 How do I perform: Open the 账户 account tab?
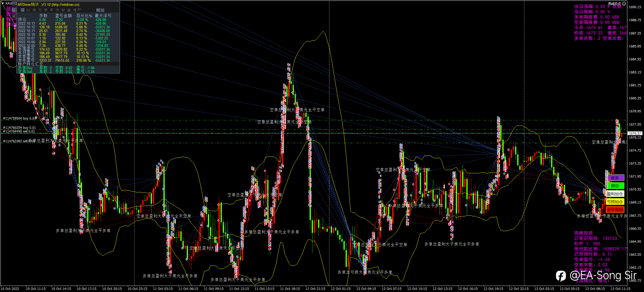point(77,10)
